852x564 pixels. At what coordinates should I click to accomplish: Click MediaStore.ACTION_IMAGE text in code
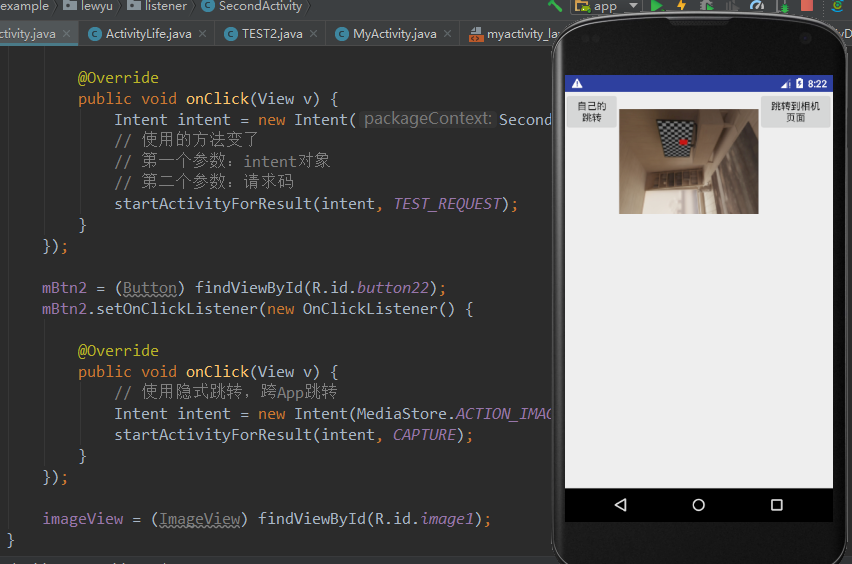(x=454, y=414)
